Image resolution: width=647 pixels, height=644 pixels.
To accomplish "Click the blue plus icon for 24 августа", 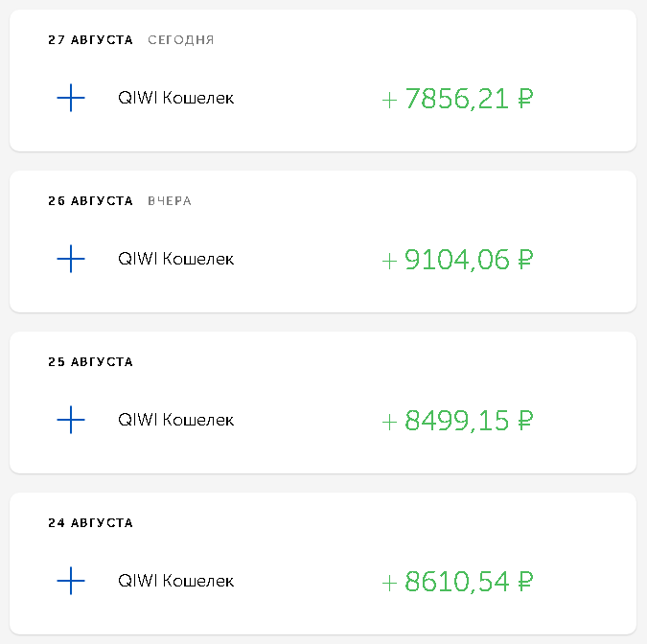I will pos(71,581).
